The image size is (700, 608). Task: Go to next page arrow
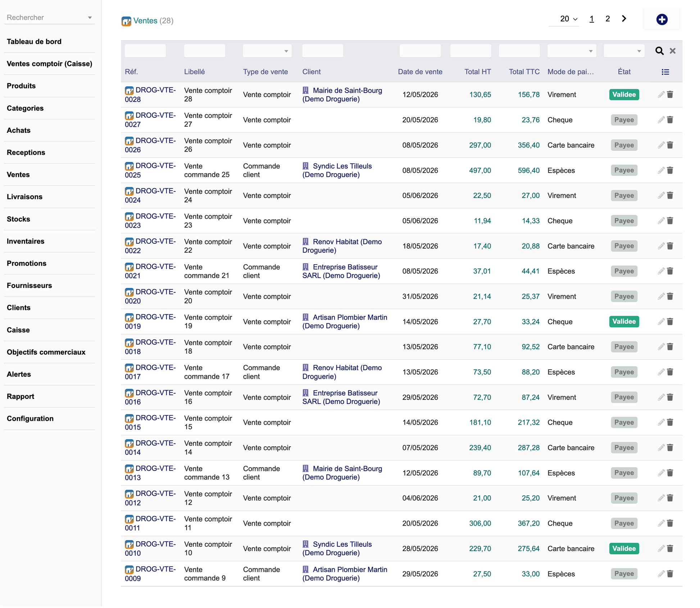coord(624,19)
